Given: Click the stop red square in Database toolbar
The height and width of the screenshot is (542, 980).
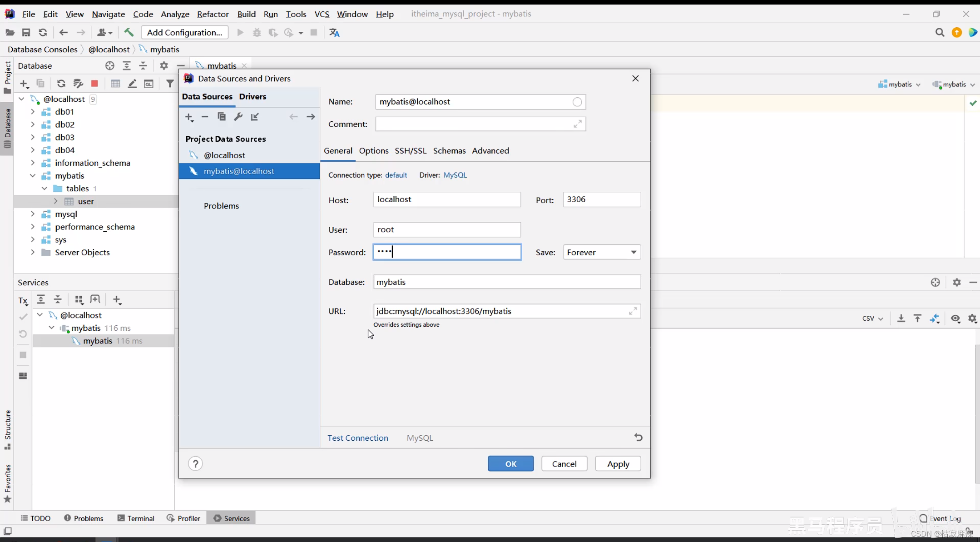Looking at the screenshot, I should [94, 84].
